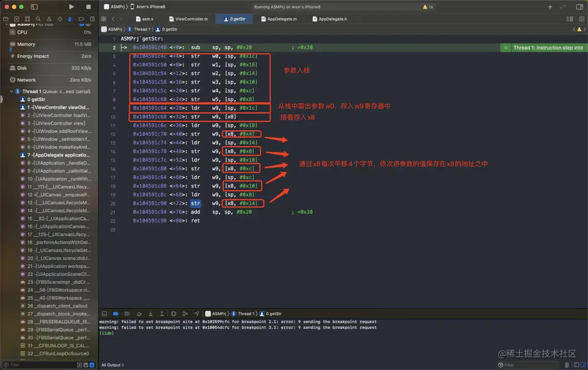Viewport: 588px width, 370px height.
Task: Switch to the ViewController.m tab
Action: click(189, 19)
